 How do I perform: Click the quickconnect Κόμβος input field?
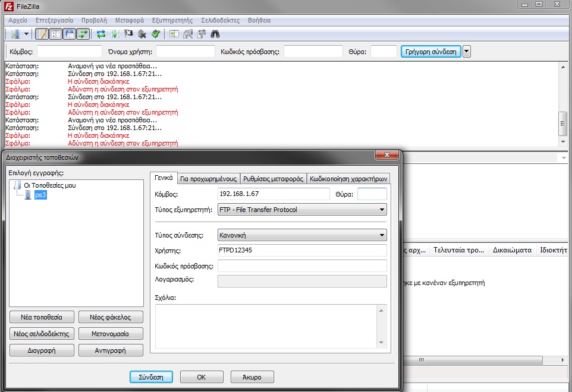70,51
